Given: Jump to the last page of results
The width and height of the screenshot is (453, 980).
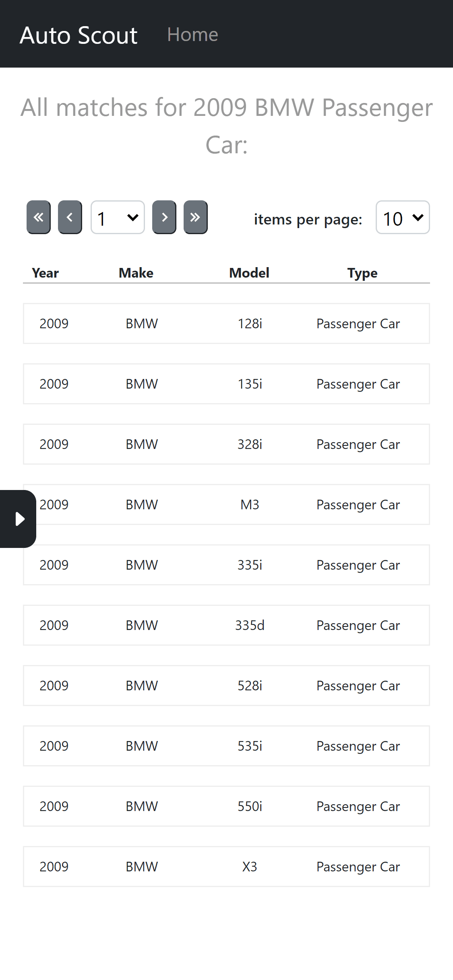Looking at the screenshot, I should 196,217.
